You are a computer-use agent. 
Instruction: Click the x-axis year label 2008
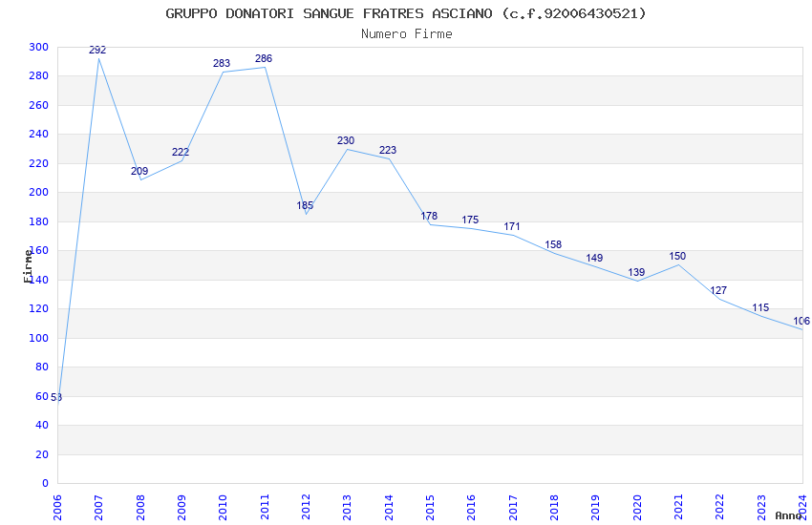(x=140, y=508)
